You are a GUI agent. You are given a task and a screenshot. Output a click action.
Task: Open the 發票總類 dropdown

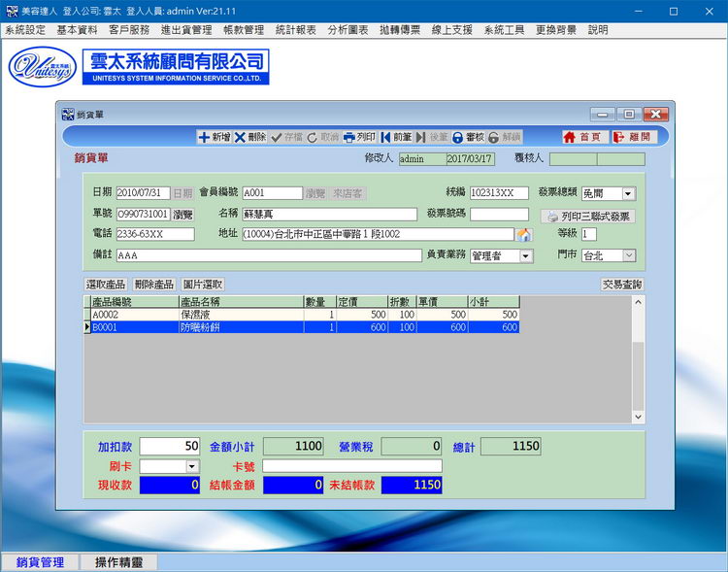point(628,193)
